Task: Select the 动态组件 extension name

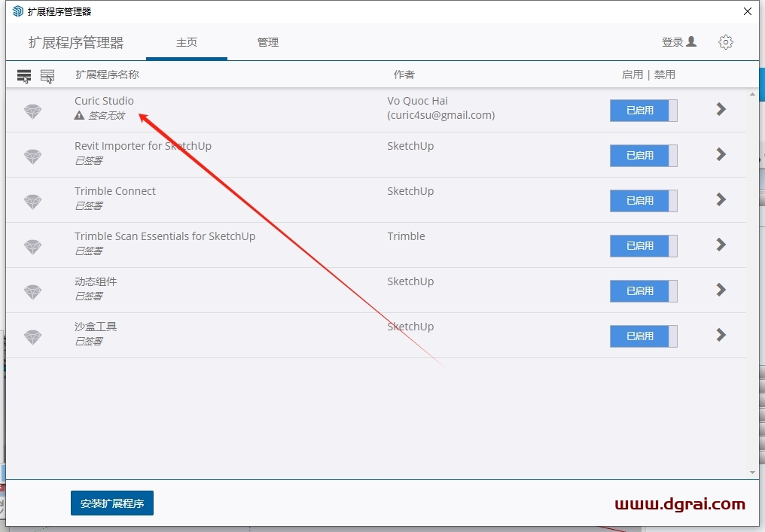Action: 96,282
